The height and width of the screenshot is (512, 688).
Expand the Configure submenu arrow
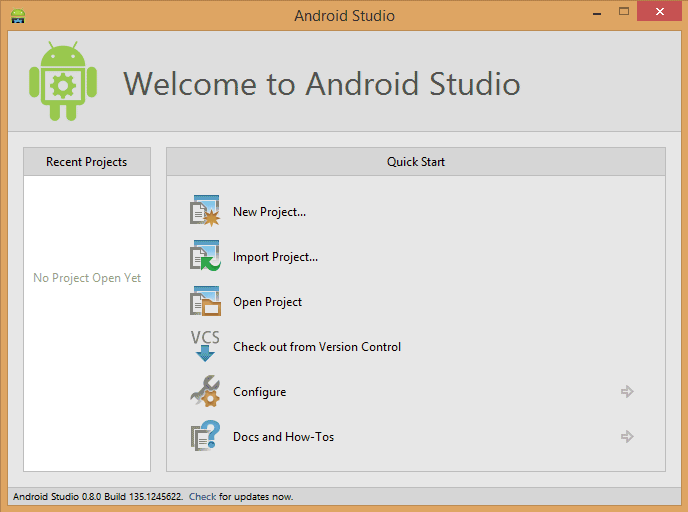pos(627,391)
